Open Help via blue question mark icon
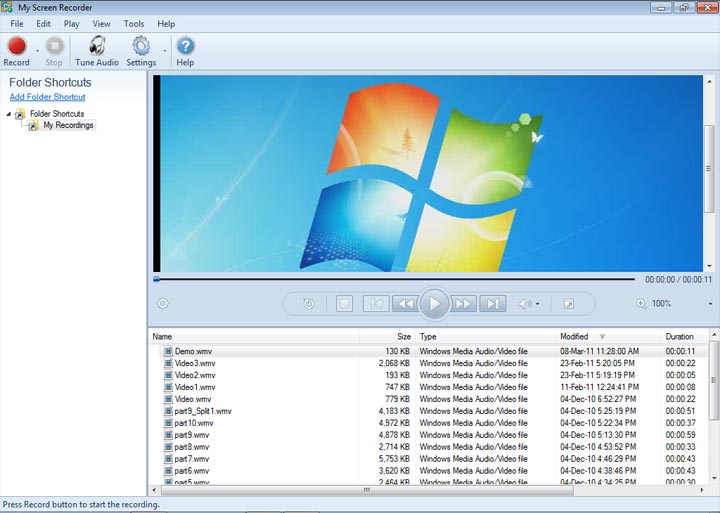 (185, 51)
